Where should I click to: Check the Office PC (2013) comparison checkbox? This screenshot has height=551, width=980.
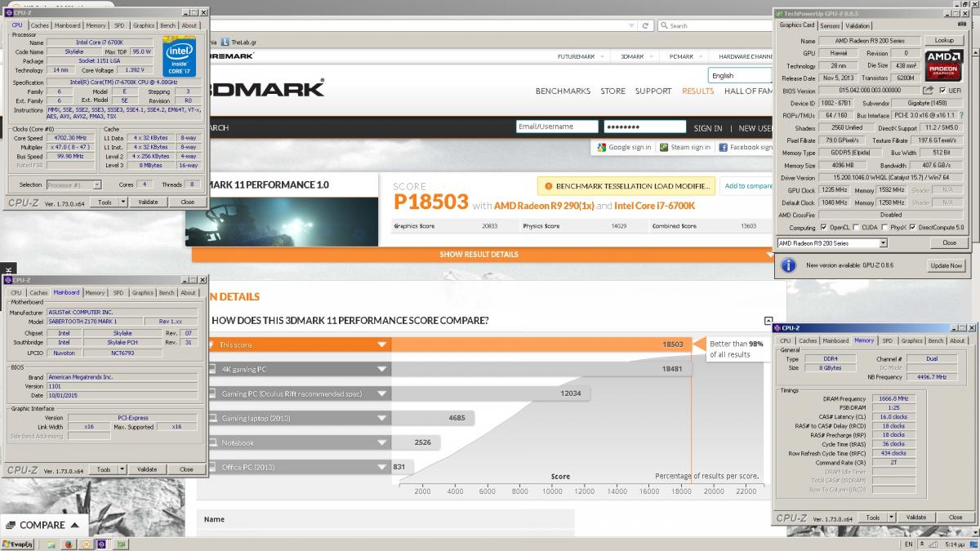(213, 468)
